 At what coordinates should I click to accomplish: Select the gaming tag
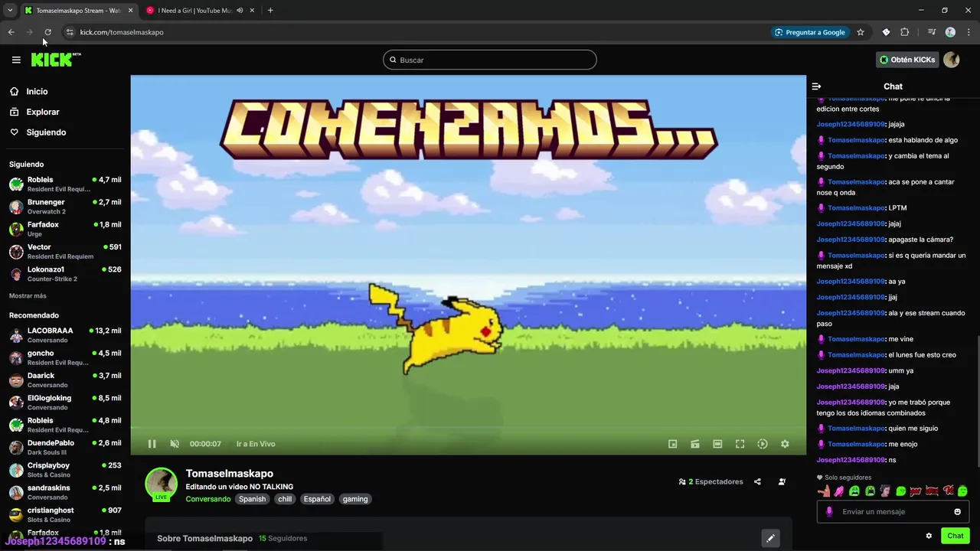click(x=355, y=499)
